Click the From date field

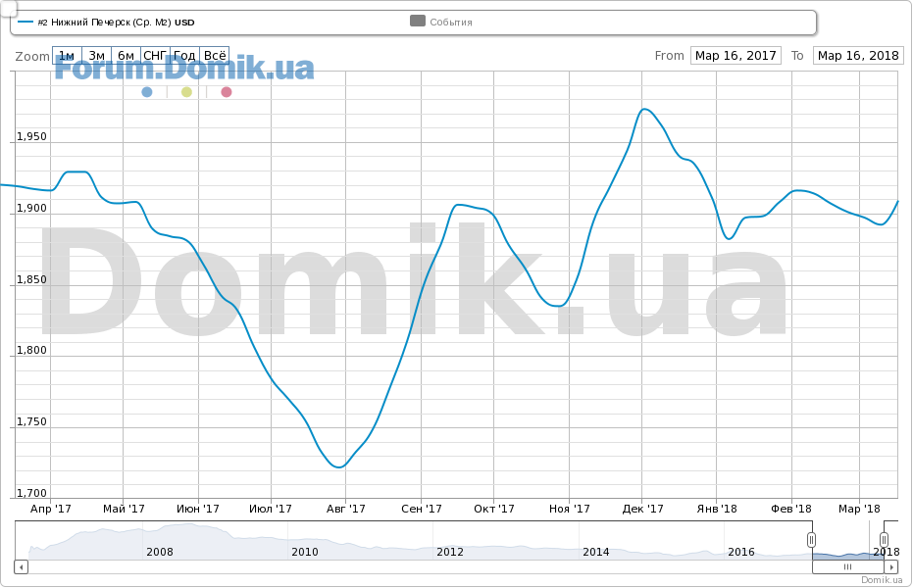735,56
